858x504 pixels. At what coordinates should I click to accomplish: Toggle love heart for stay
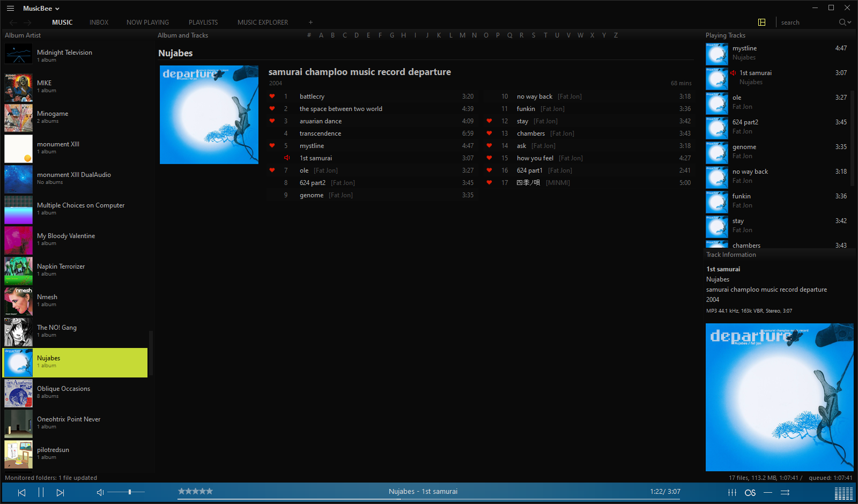click(489, 121)
